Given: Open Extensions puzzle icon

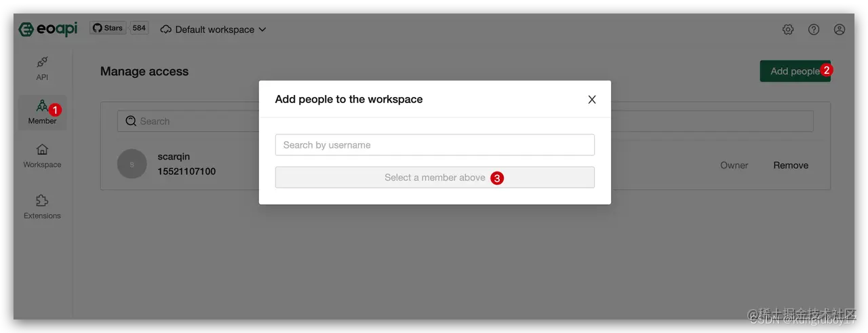Looking at the screenshot, I should pos(42,201).
